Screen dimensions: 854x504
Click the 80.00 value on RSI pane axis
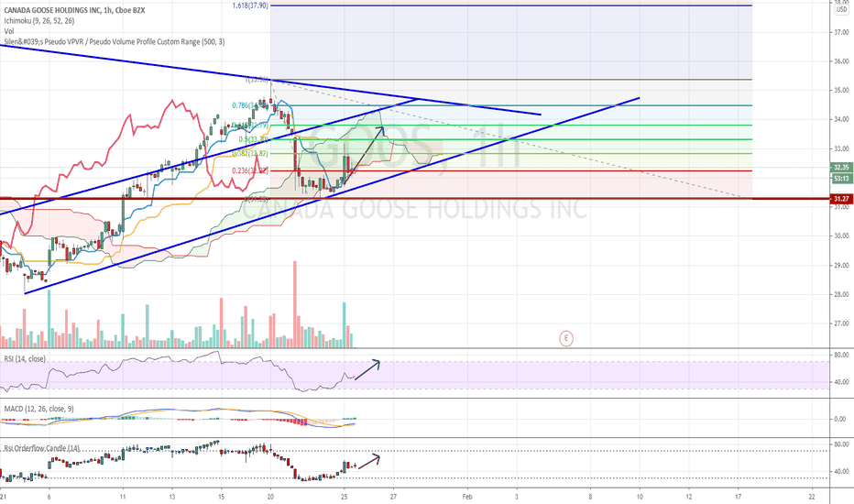[841, 355]
